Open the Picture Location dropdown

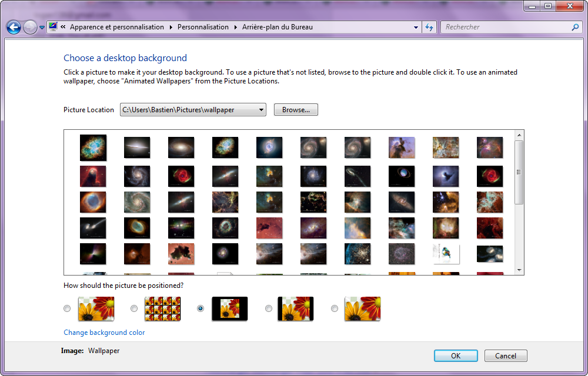tap(260, 110)
